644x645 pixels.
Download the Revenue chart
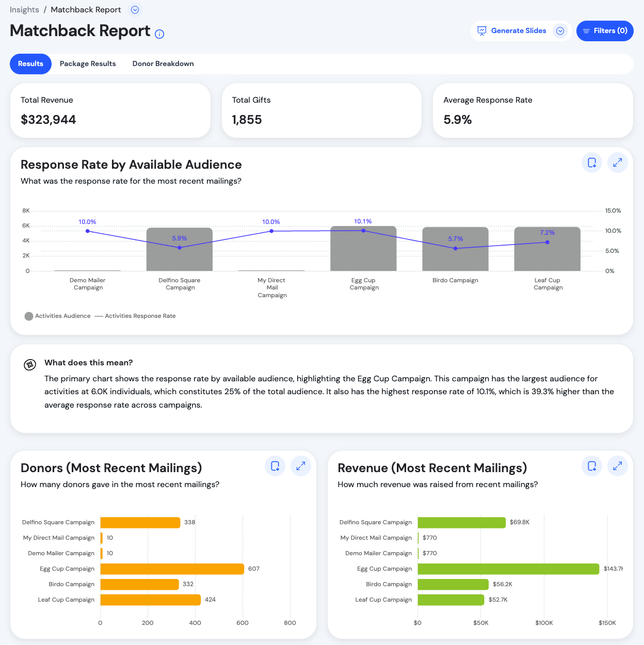point(591,466)
